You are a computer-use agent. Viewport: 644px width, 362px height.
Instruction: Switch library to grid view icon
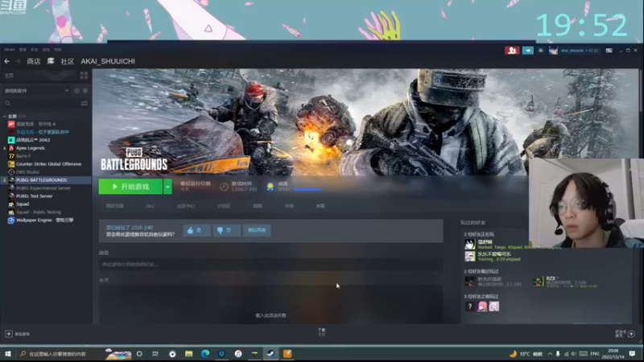(84, 75)
